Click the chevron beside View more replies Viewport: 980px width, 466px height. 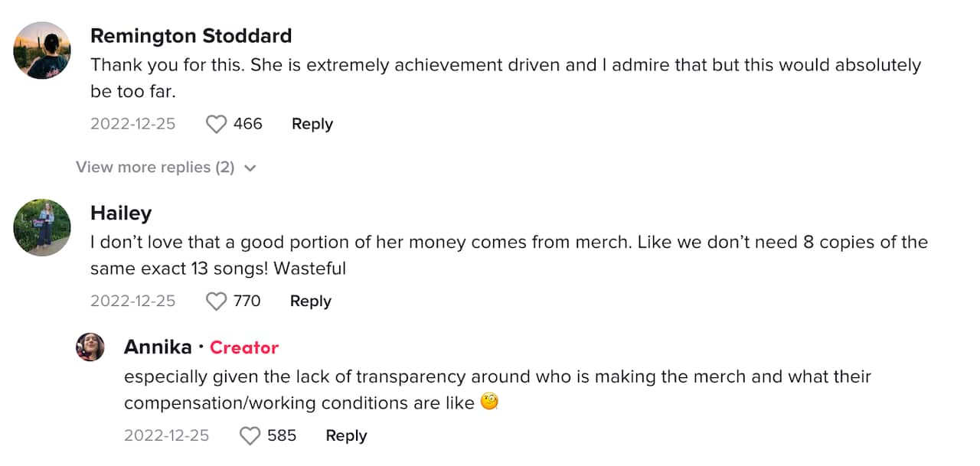coord(250,167)
